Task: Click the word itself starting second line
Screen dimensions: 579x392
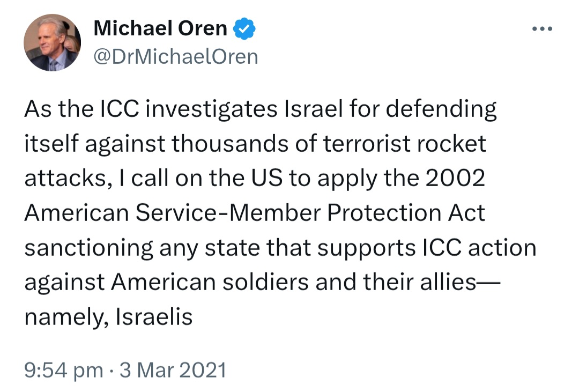Action: click(x=51, y=143)
